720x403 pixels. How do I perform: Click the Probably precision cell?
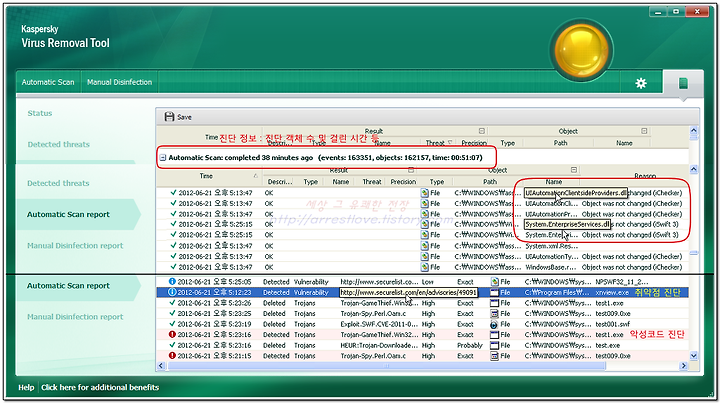pyautogui.click(x=470, y=345)
